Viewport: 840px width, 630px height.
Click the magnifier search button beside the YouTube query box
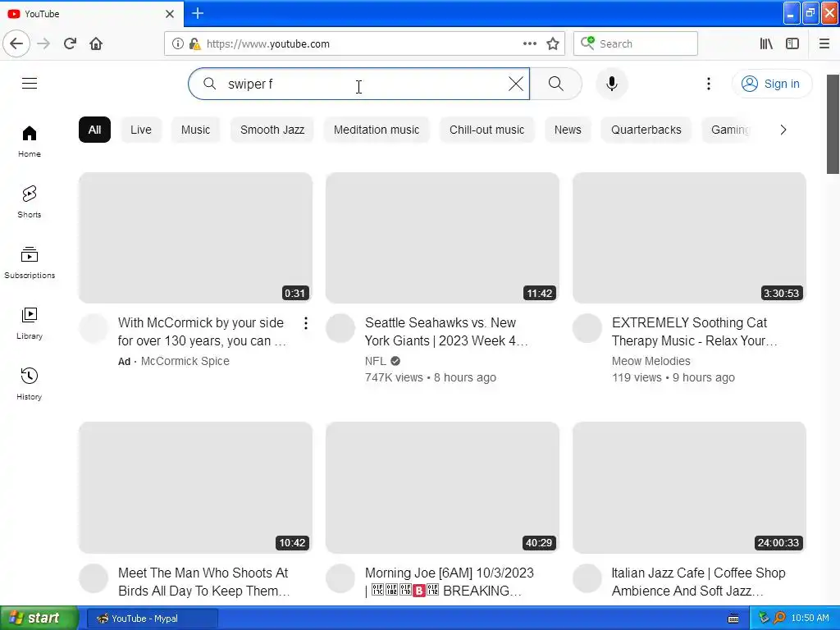(555, 84)
